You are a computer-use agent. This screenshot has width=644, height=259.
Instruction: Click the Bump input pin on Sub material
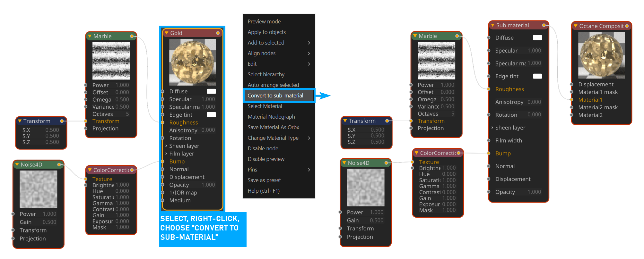(x=489, y=153)
